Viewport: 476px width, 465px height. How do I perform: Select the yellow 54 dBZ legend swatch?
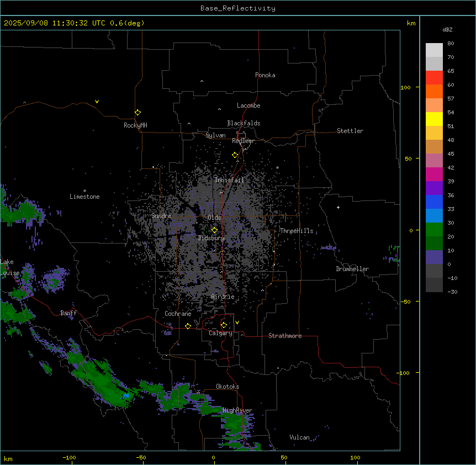434,119
